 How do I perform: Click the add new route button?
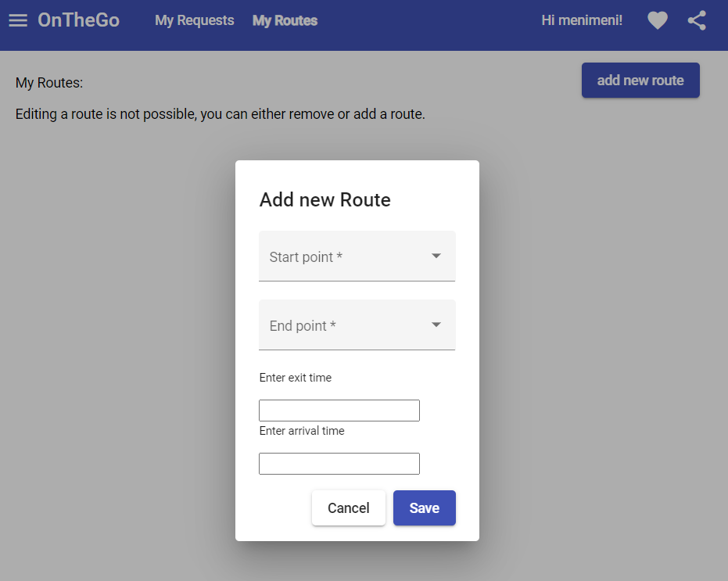[640, 81]
